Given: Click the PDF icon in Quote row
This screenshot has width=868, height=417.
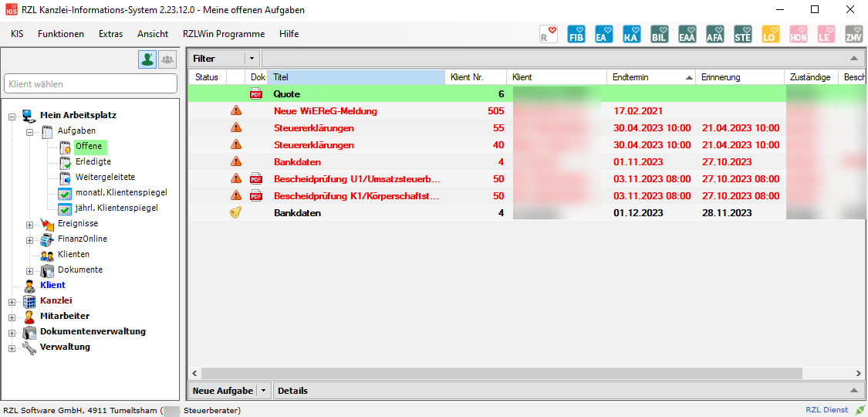Looking at the screenshot, I should (x=256, y=94).
